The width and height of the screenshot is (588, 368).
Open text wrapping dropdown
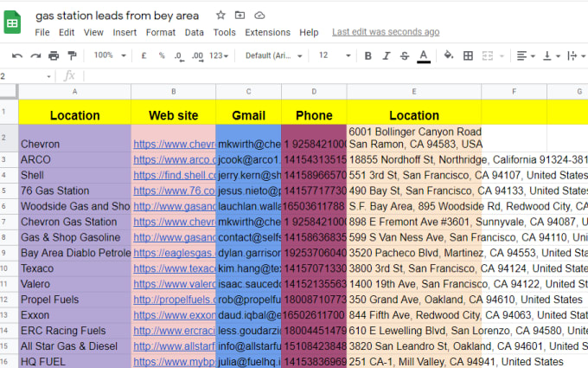click(577, 56)
